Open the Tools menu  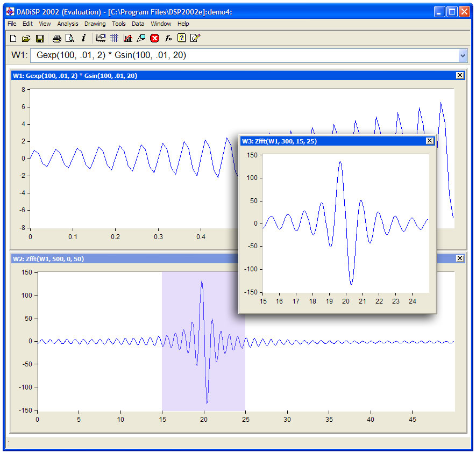[x=119, y=24]
